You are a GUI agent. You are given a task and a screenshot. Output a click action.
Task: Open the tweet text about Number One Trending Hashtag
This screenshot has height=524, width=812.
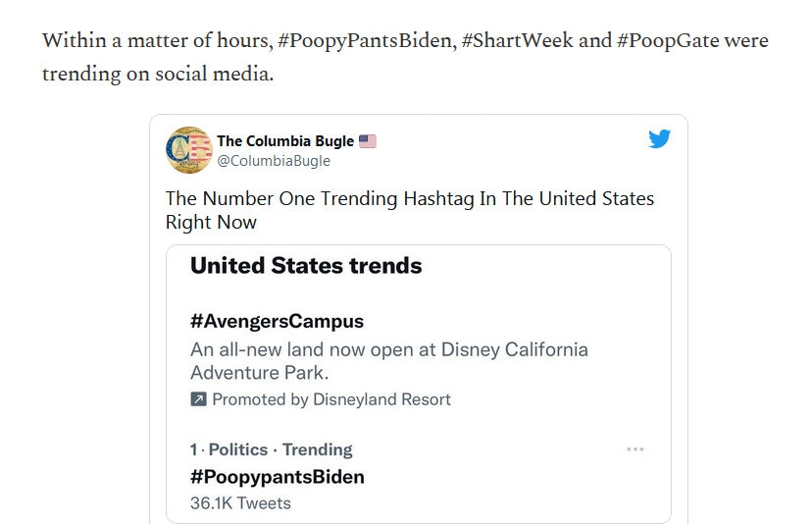click(410, 210)
